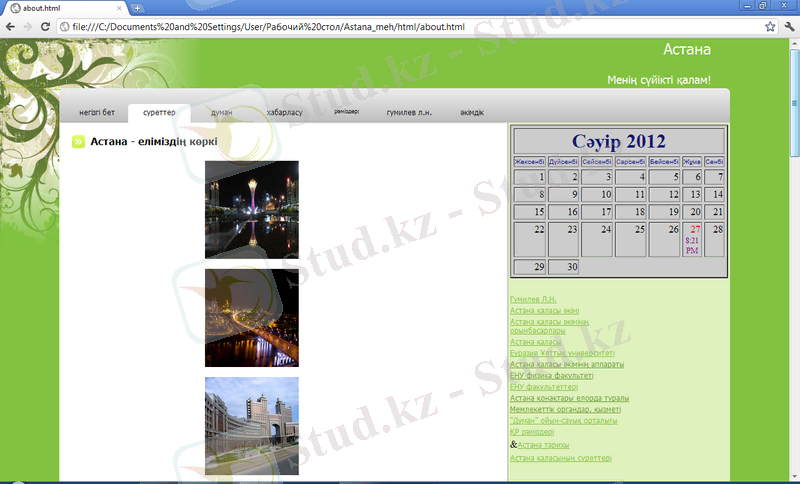Screen dimensions: 800x484
Task: Click the 'Жексенбі' weekday header
Action: click(530, 162)
